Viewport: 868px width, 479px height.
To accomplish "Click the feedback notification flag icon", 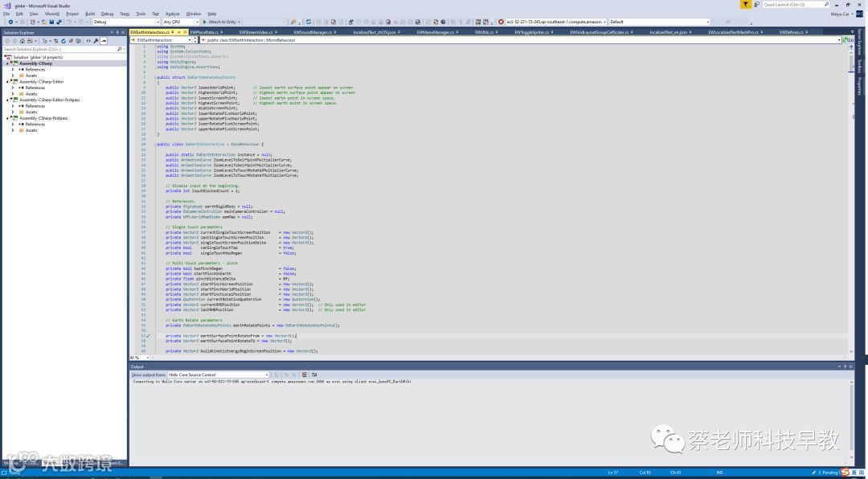I will (x=746, y=5).
